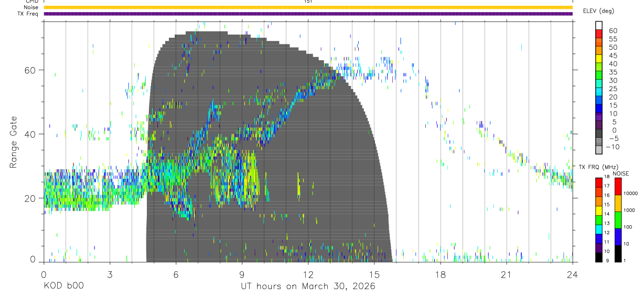This screenshot has height=297, width=644.
Task: Click the x-axis tick label '12'
Action: coord(308,274)
